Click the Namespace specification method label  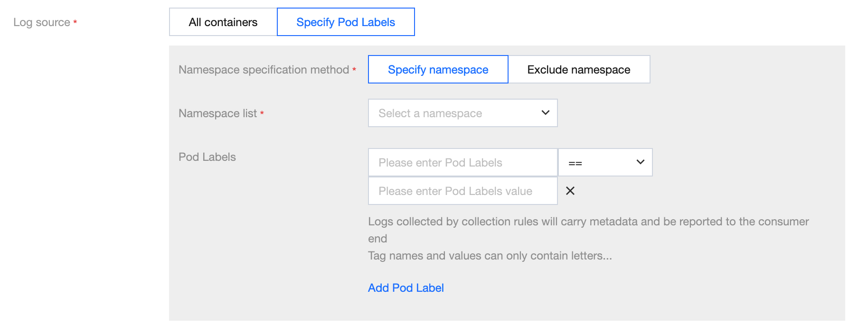pos(264,70)
